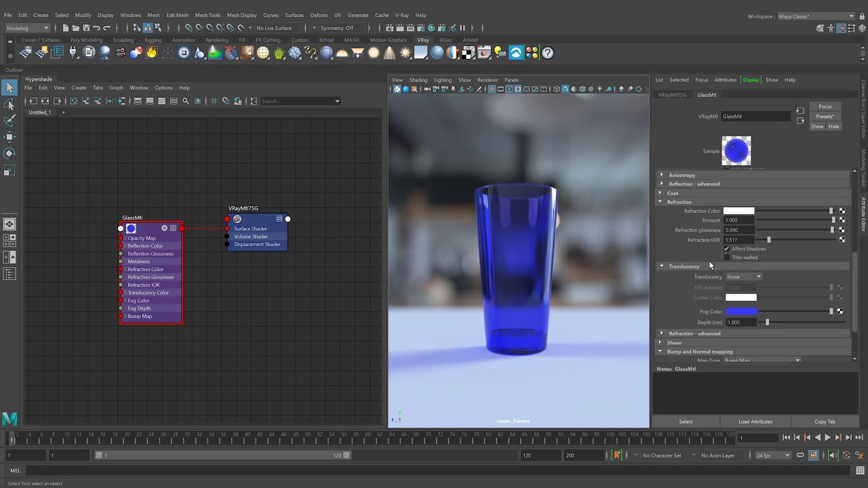
Task: Toggle grid icon in viewport toolbar
Action: pos(492,89)
